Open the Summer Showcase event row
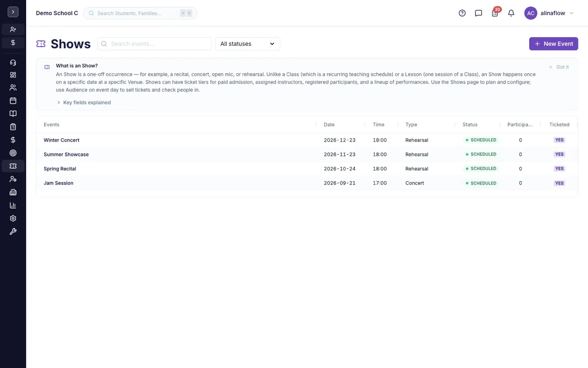The image size is (588, 368). coord(307,154)
